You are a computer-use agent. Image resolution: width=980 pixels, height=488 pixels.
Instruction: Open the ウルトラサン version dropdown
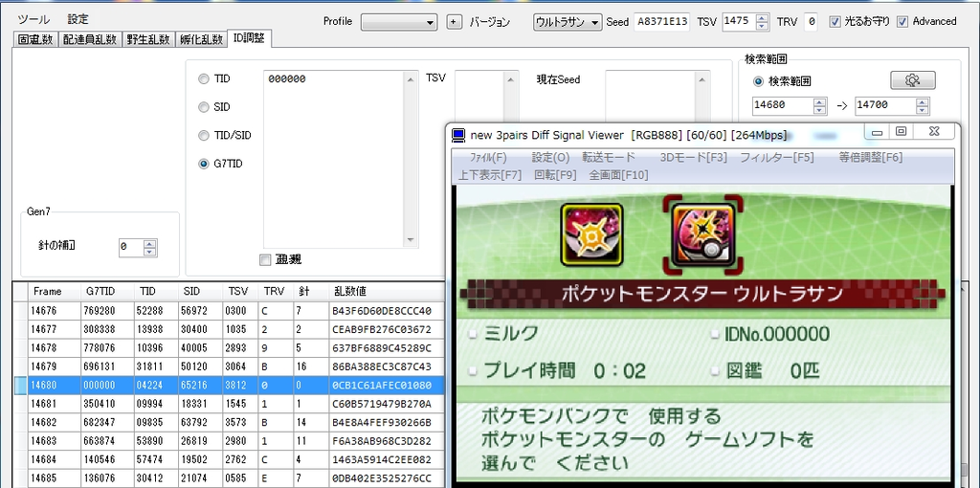pos(568,22)
